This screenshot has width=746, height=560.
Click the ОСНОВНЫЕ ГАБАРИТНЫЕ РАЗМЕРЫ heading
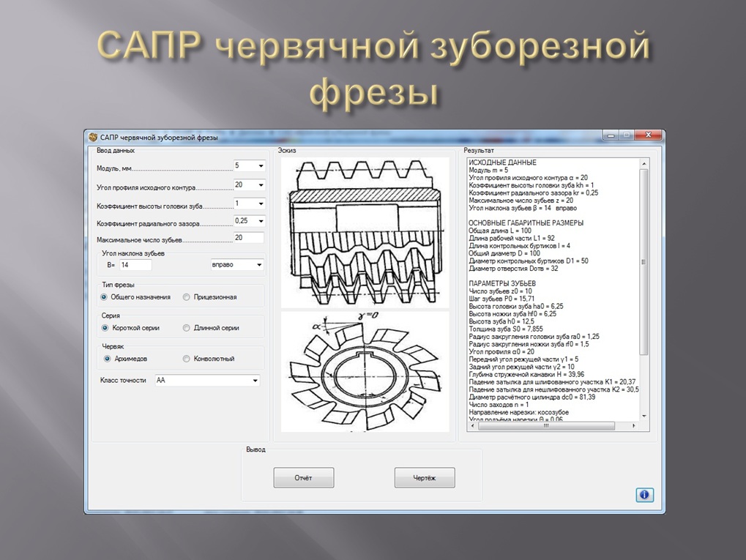click(526, 223)
